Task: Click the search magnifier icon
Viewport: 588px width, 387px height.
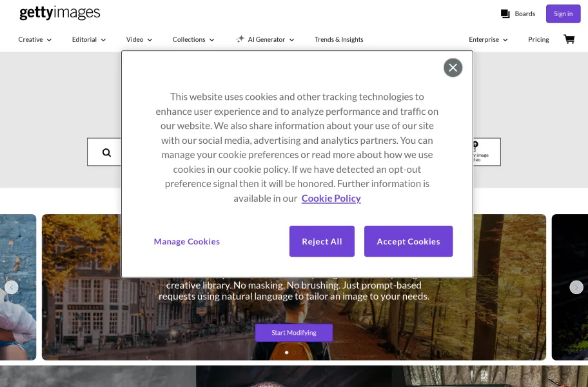Action: point(106,152)
